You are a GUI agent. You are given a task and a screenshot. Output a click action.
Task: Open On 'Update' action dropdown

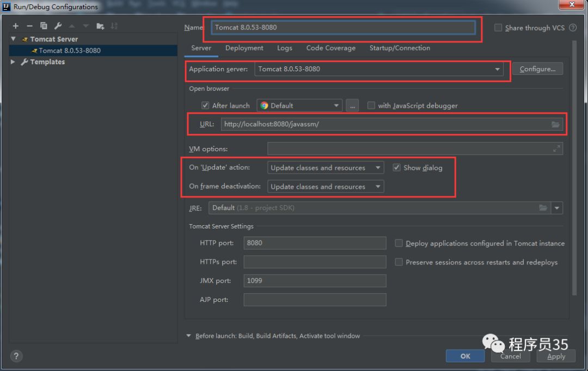[x=326, y=168]
